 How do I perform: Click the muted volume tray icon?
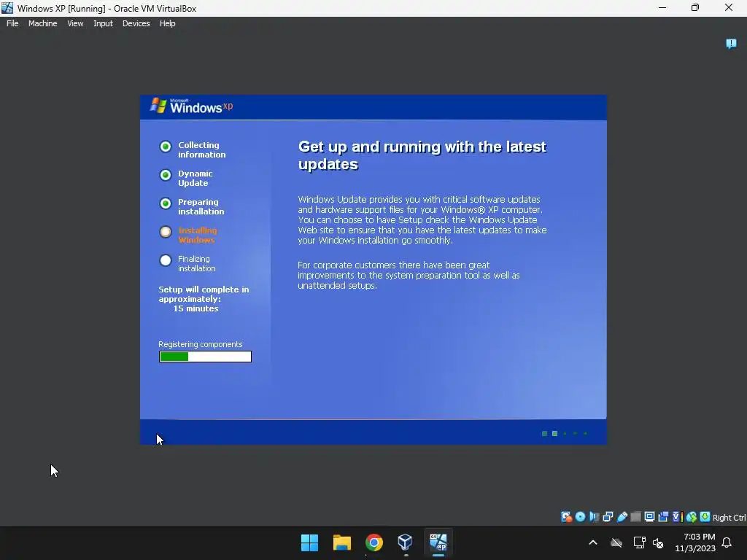[x=659, y=542]
